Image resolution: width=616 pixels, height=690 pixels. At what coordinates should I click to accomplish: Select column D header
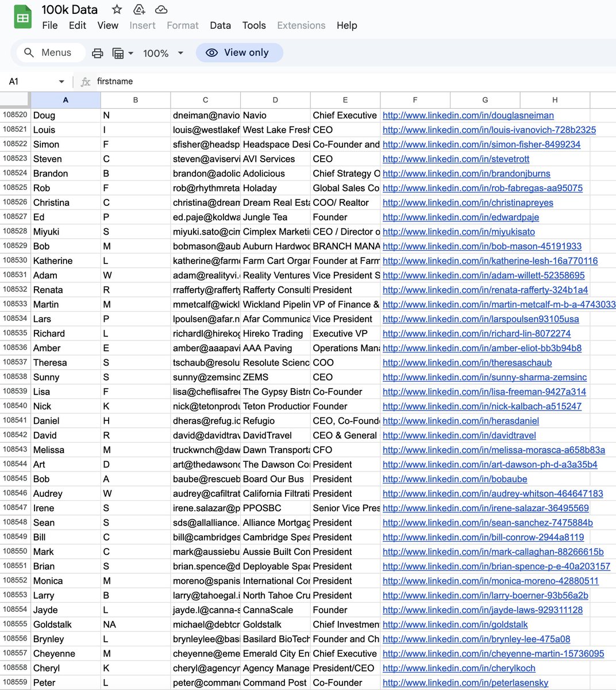[x=275, y=100]
